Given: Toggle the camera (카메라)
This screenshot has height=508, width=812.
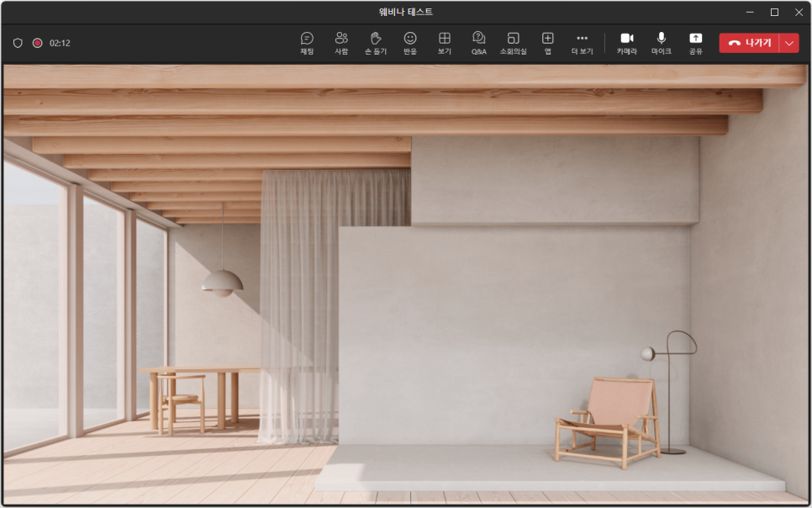Looking at the screenshot, I should (x=626, y=43).
